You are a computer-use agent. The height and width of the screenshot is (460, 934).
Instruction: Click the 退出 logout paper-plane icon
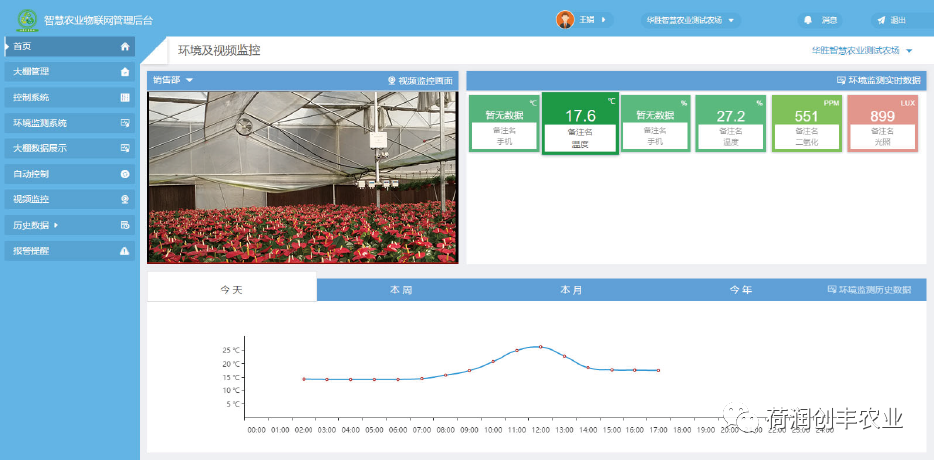coord(881,20)
